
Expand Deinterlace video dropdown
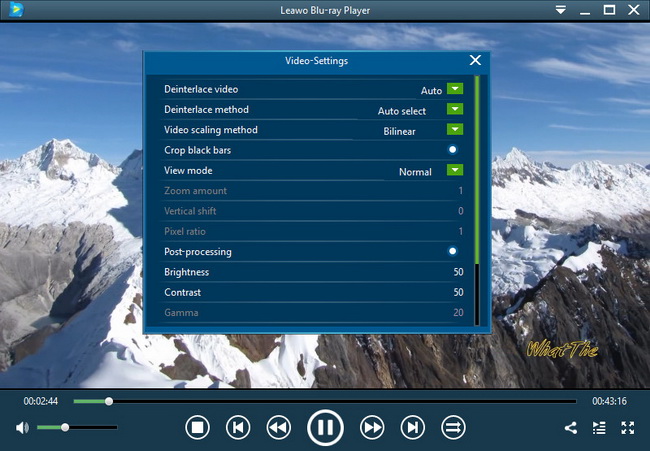455,89
